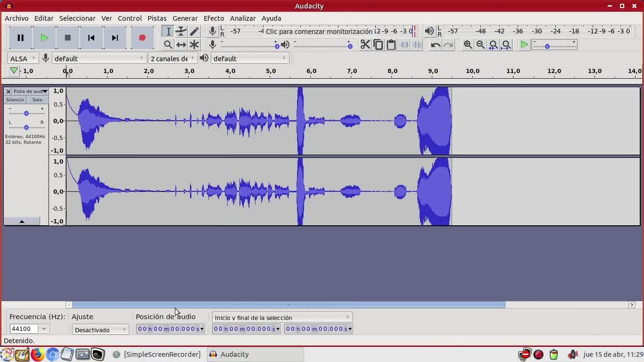This screenshot has width=644, height=362.
Task: Click the Zoom In magnifier
Action: 468,45
